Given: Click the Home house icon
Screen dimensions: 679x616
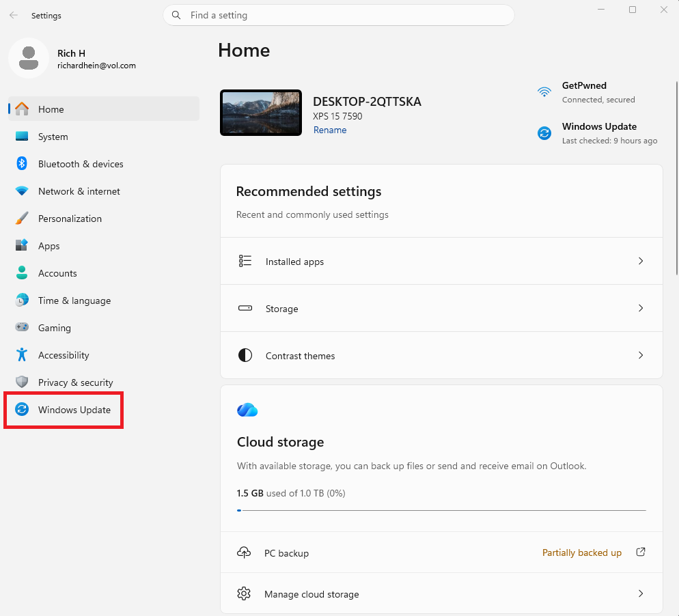Looking at the screenshot, I should pyautogui.click(x=22, y=109).
